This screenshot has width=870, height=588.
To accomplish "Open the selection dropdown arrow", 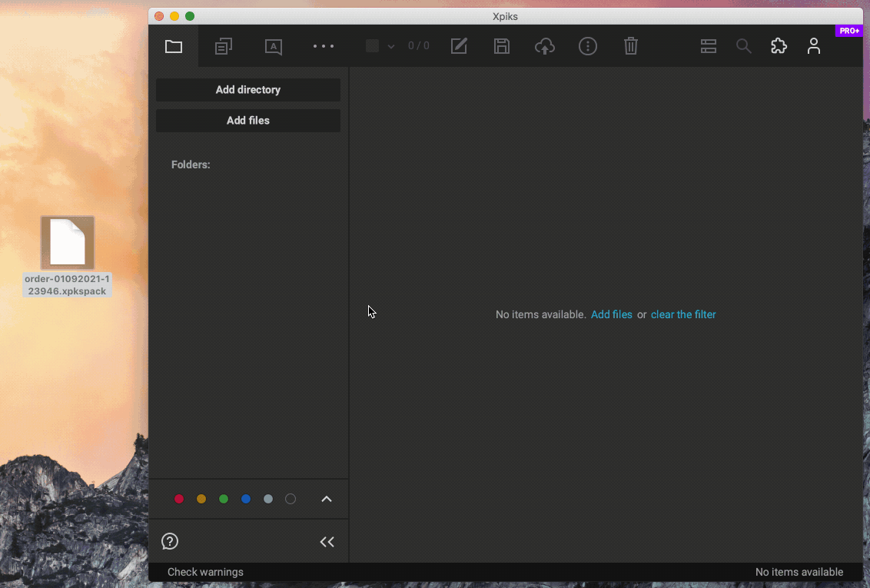I will (391, 47).
